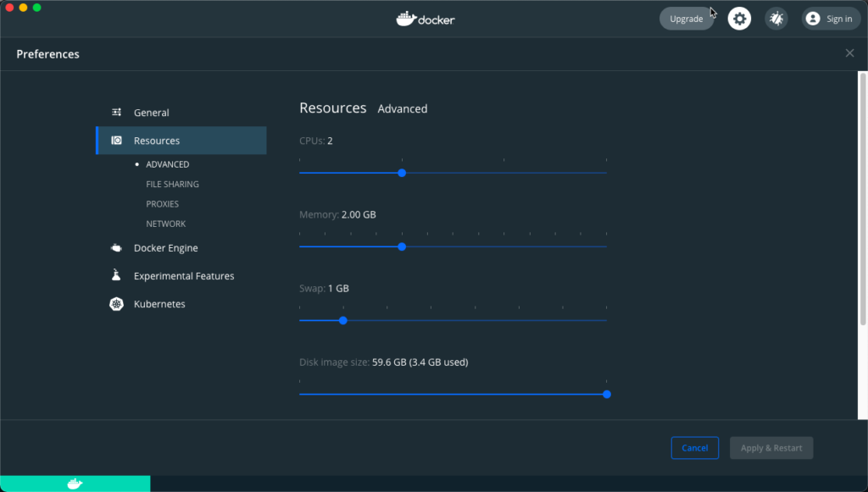The image size is (868, 492).
Task: Click the Resources heading in main pane
Action: coord(332,108)
